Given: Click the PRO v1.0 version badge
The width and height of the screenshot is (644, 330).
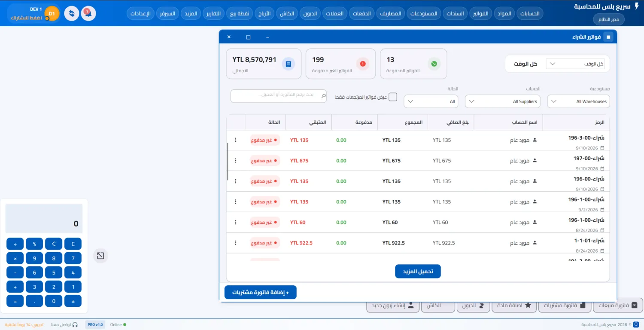Looking at the screenshot, I should (95, 324).
